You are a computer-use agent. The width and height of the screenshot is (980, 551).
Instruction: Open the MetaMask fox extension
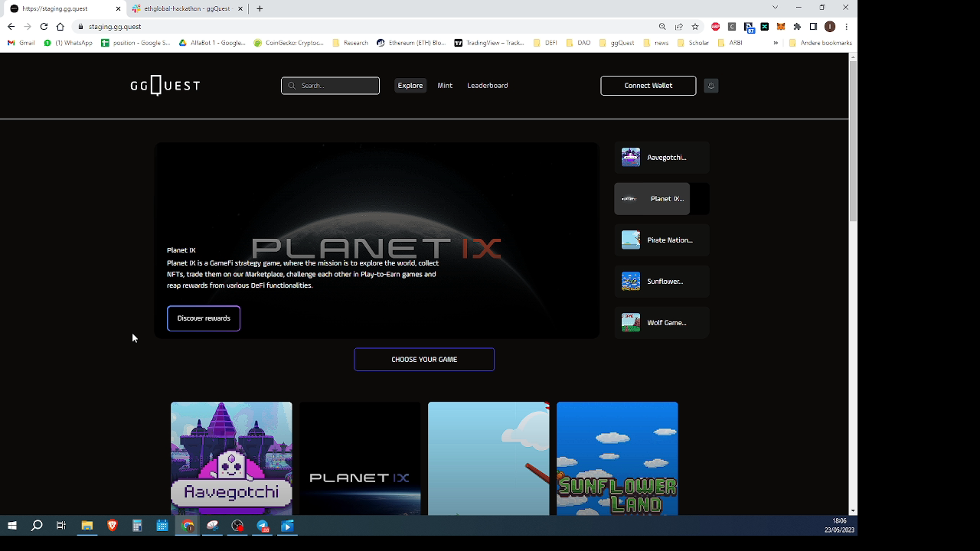coord(781,27)
